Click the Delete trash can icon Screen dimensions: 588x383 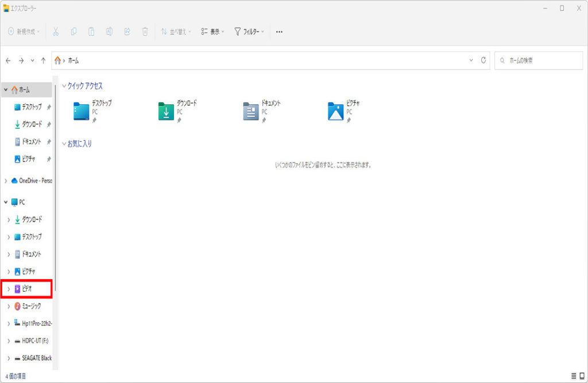coord(145,32)
